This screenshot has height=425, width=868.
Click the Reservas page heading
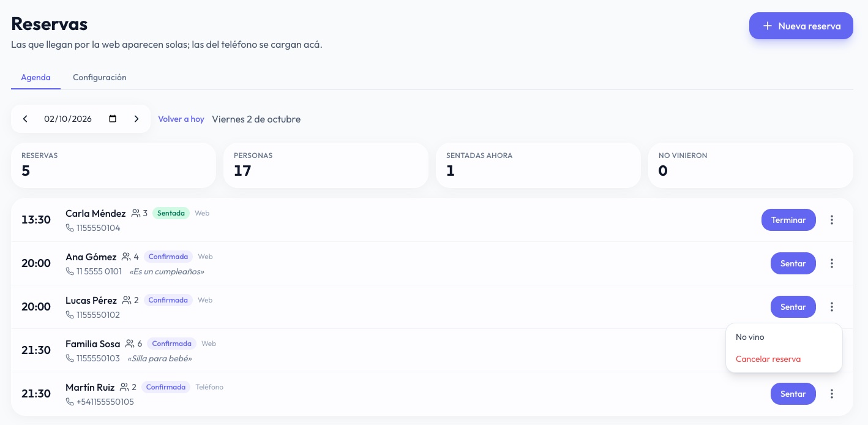click(x=50, y=23)
